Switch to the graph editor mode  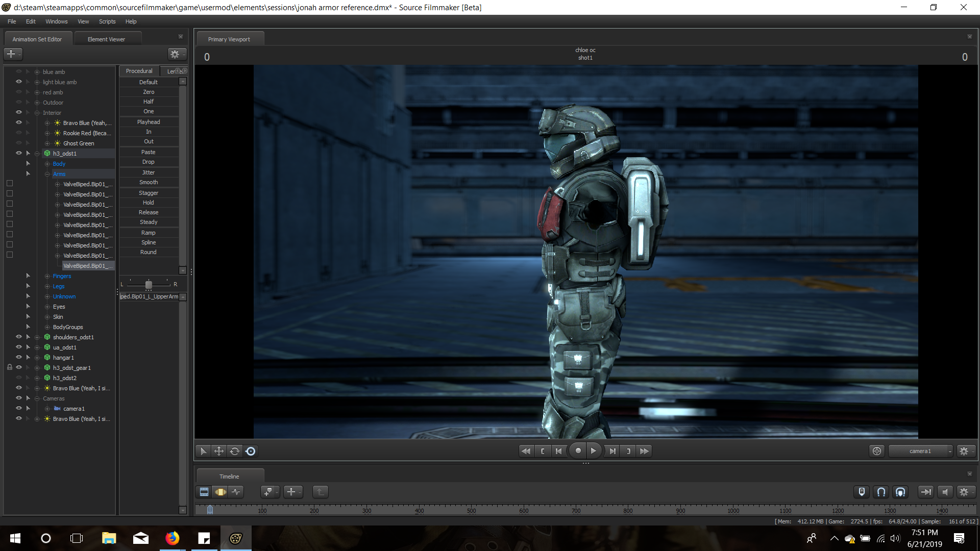coord(236,492)
